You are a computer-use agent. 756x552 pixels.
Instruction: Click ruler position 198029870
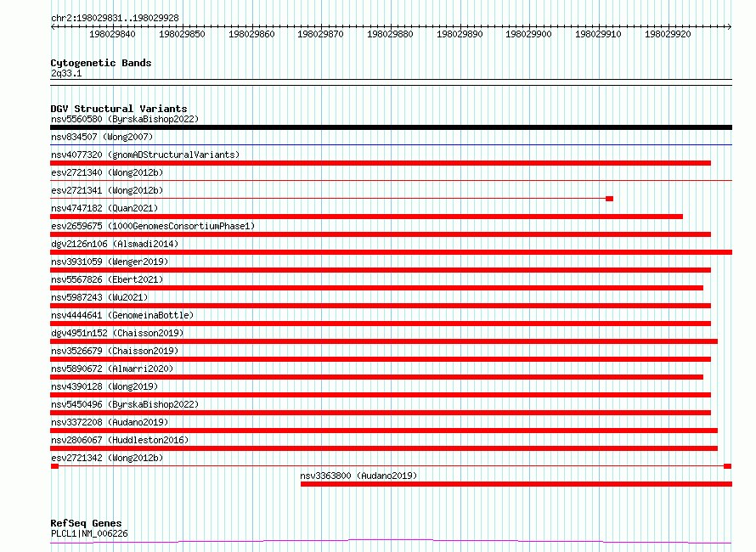pyautogui.click(x=320, y=34)
